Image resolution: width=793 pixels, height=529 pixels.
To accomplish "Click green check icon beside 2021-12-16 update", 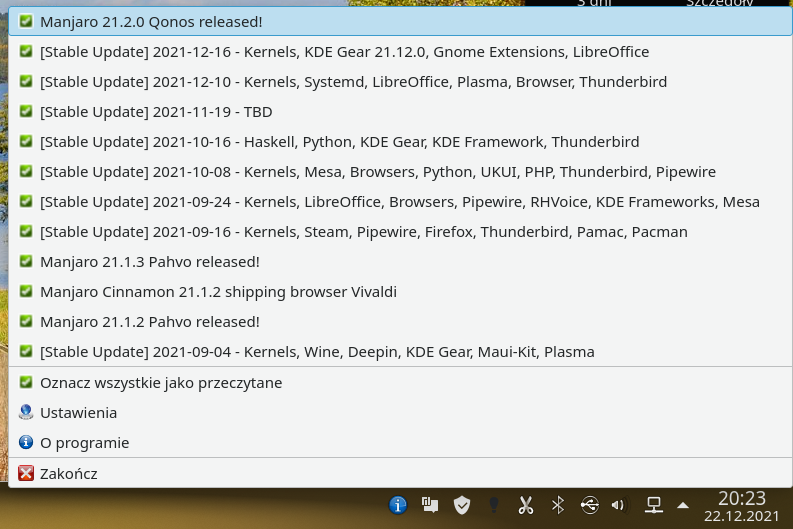I will 26,51.
